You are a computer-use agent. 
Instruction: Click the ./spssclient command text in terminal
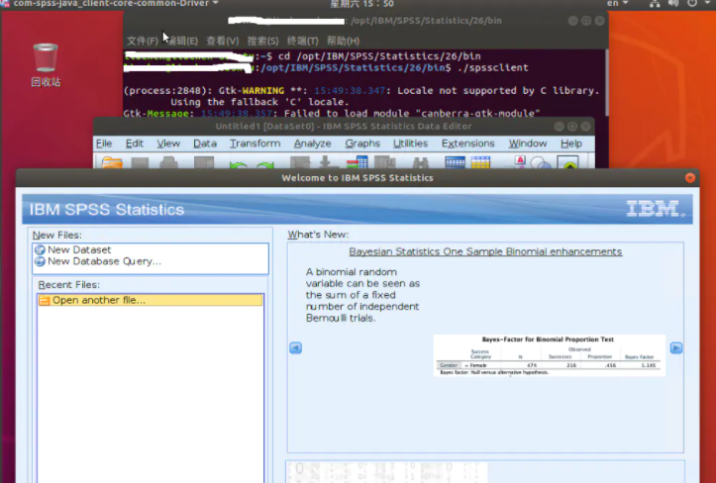[493, 68]
